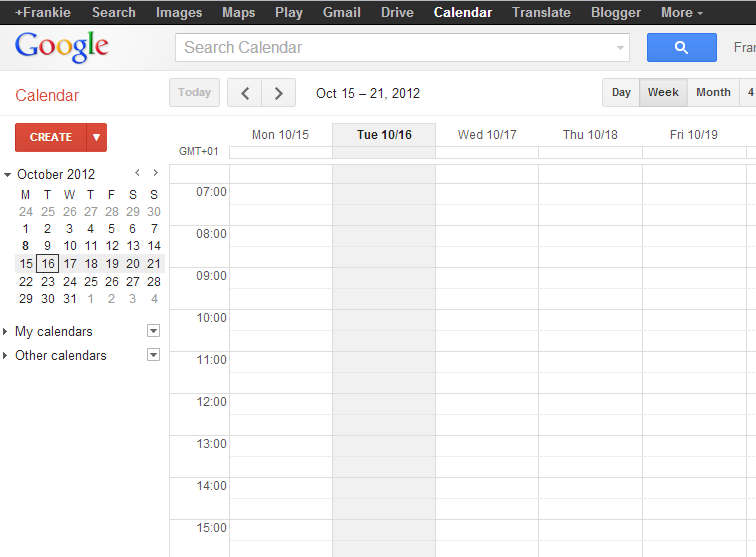Open Other calendars options menu
756x557 pixels.
tap(153, 355)
